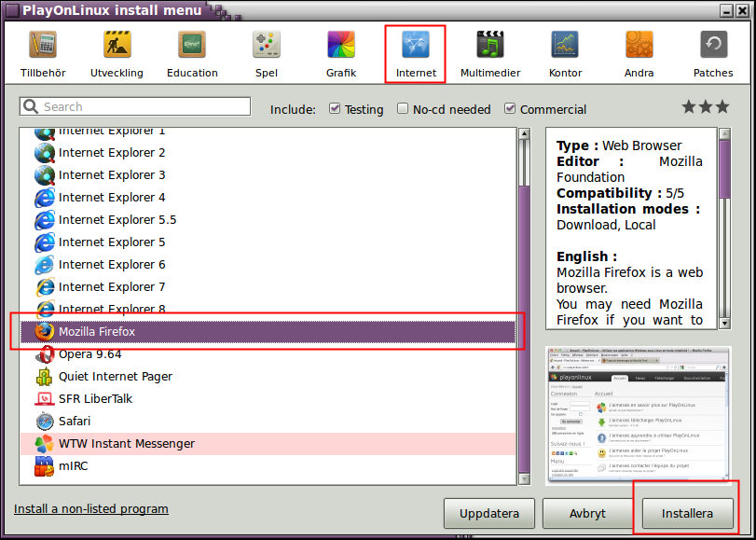The image size is (756, 540).
Task: Click the three-star rating
Action: point(706,106)
